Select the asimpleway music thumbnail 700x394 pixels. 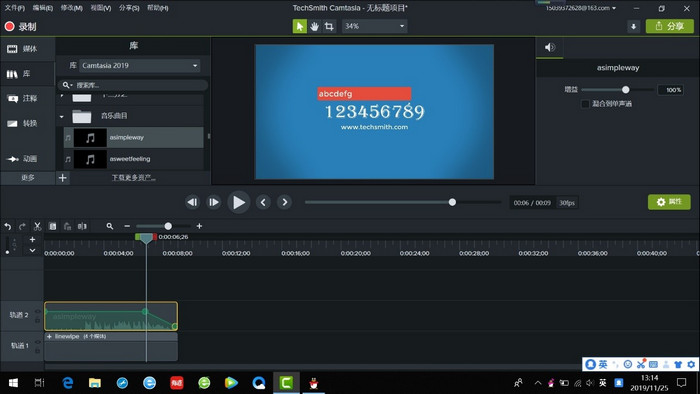click(90, 137)
